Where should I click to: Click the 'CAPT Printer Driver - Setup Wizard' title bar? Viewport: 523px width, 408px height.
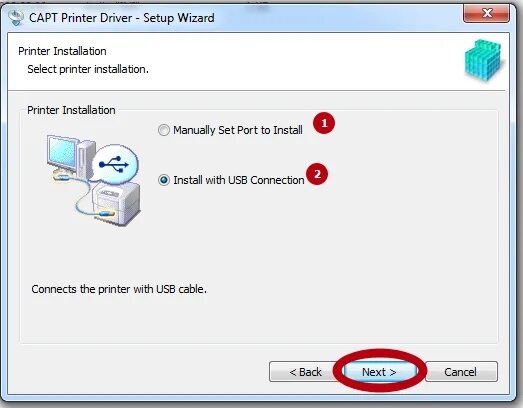(122, 18)
